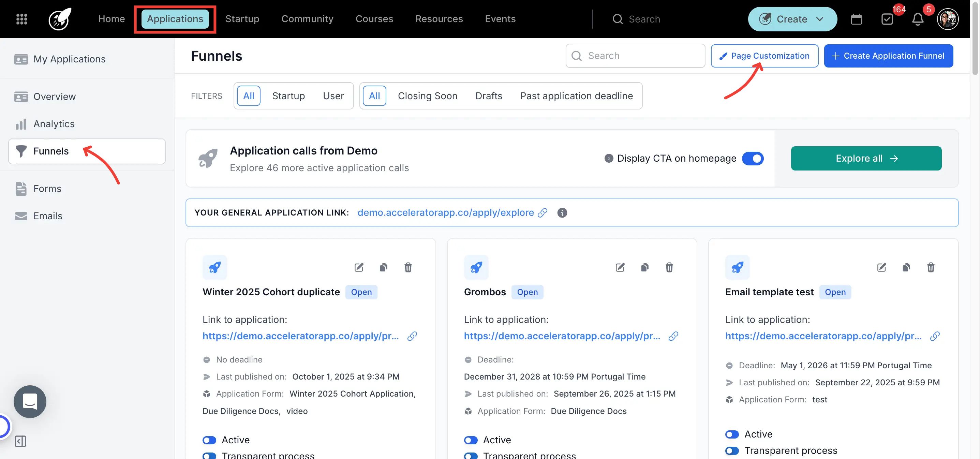Copy the general application link
This screenshot has width=980, height=459.
(543, 213)
